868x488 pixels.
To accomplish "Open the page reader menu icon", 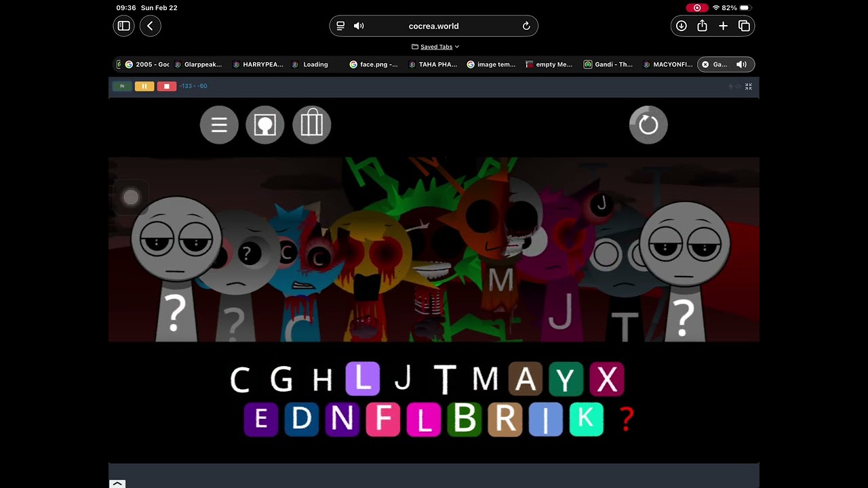I will (x=340, y=26).
